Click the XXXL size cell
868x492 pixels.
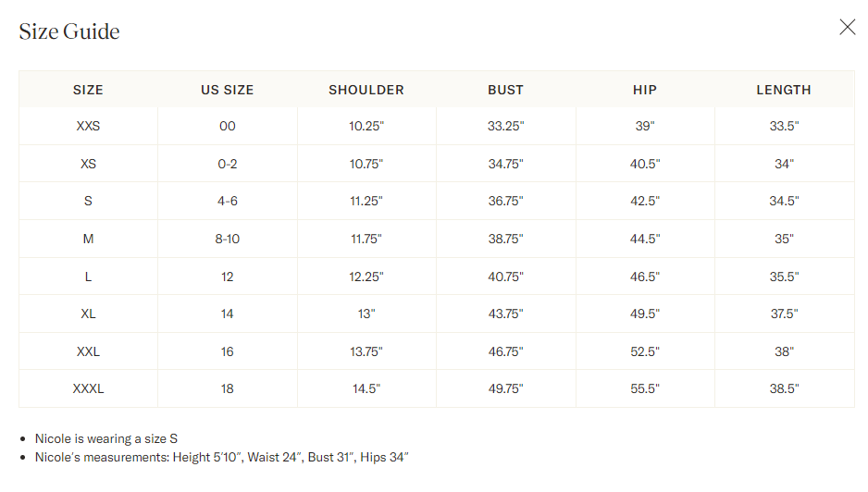coord(88,388)
